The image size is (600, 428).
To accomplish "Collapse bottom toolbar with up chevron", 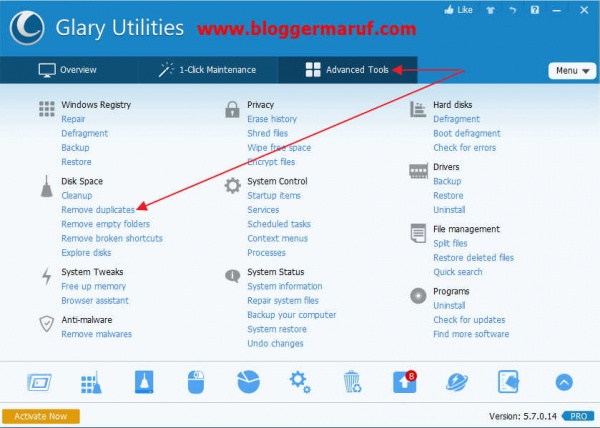I will (564, 382).
